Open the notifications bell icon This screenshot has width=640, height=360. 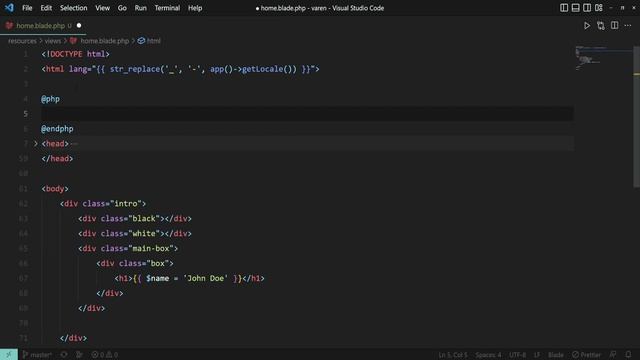[628, 354]
